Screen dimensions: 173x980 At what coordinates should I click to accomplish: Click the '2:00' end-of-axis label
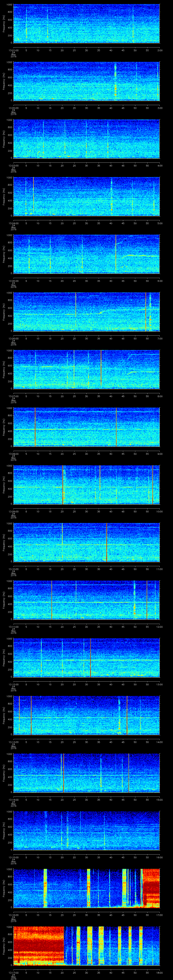[160, 50]
